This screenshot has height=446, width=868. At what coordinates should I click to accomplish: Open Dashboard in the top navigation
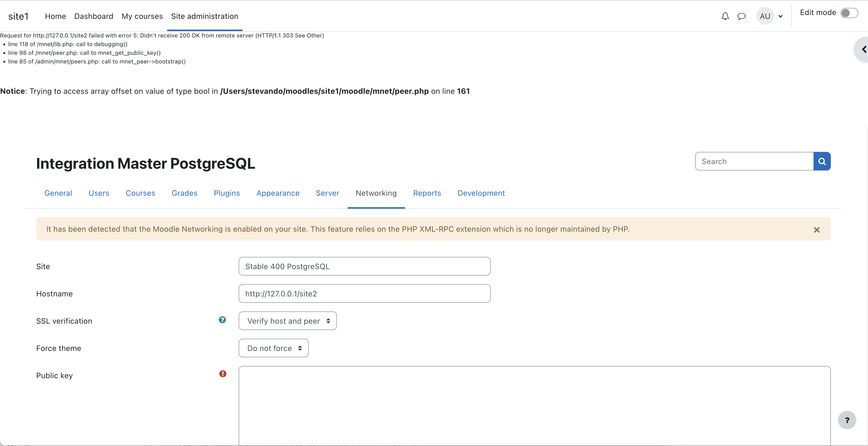(x=94, y=16)
